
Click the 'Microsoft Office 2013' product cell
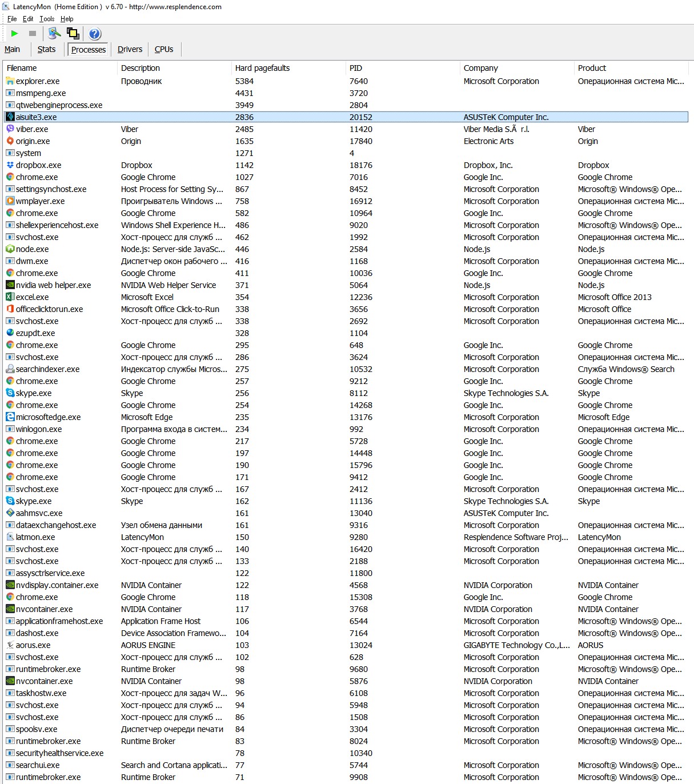point(615,297)
